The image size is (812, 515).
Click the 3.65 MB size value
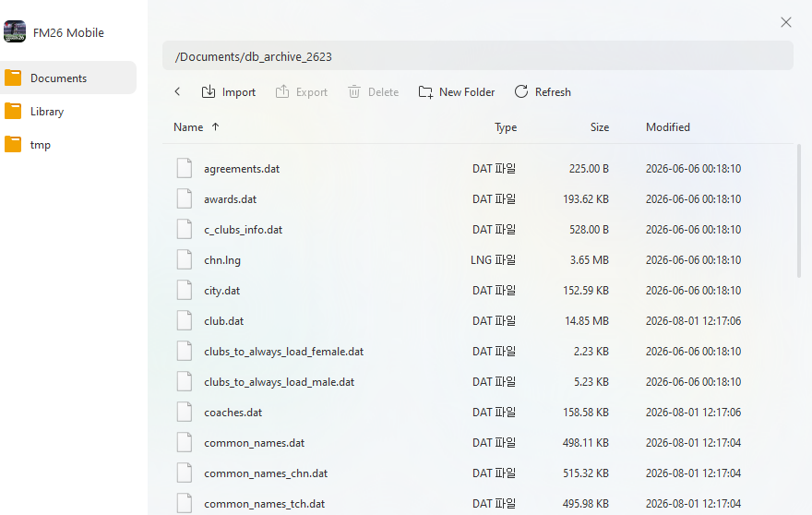point(590,260)
